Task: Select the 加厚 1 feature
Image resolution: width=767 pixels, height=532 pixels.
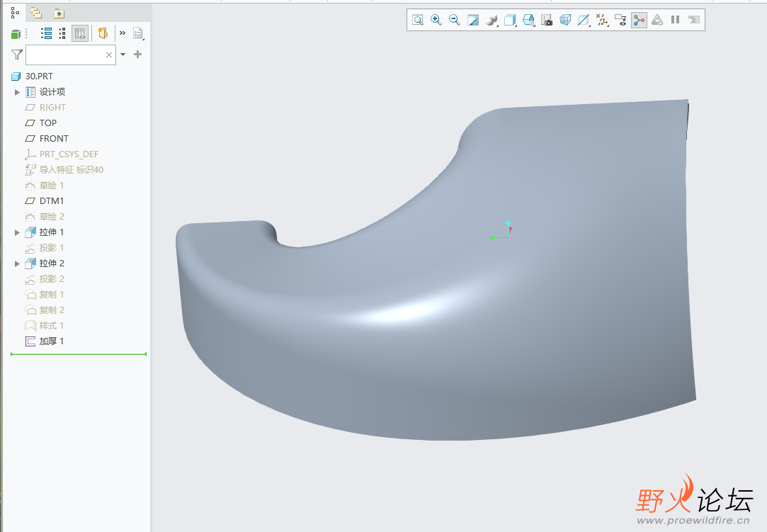Action: pos(52,341)
